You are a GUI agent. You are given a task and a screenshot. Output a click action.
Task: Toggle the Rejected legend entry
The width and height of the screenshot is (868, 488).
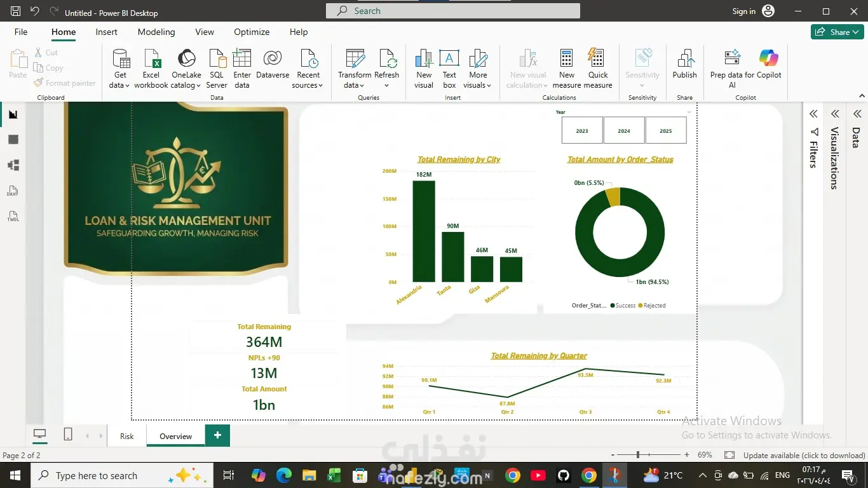click(652, 306)
